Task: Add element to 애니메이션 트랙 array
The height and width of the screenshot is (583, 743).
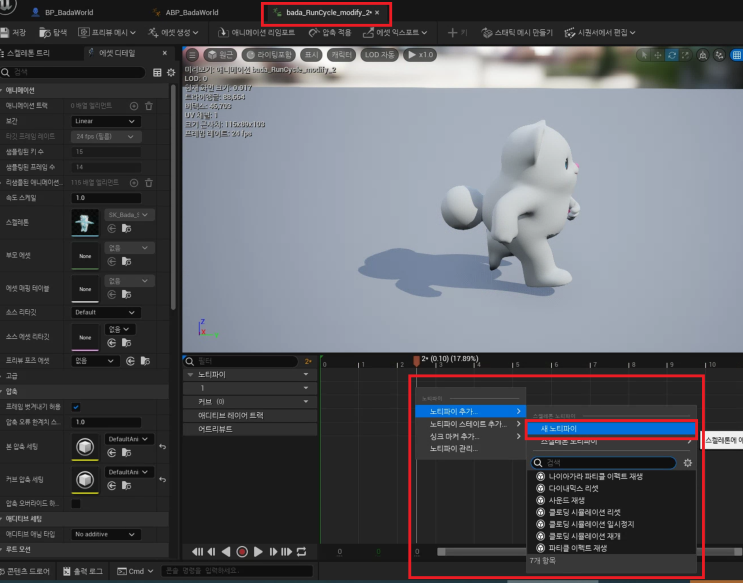Action: 134,106
